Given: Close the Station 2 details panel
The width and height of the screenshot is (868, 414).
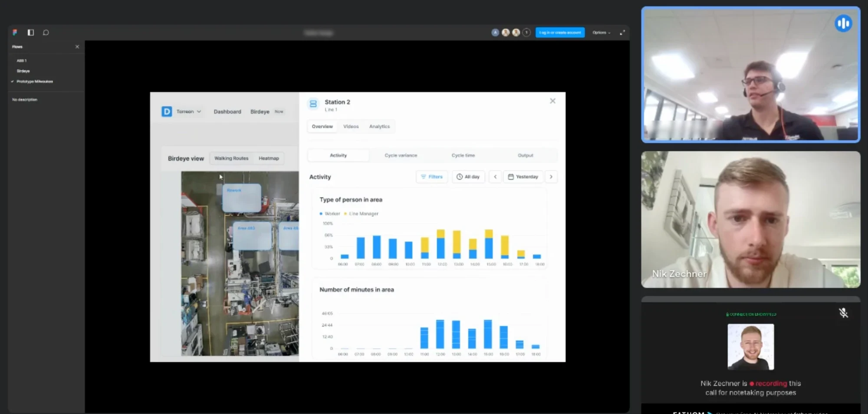Looking at the screenshot, I should (x=552, y=101).
